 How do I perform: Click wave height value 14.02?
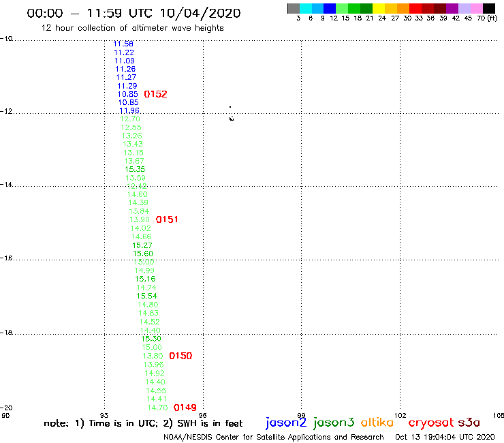pos(140,228)
